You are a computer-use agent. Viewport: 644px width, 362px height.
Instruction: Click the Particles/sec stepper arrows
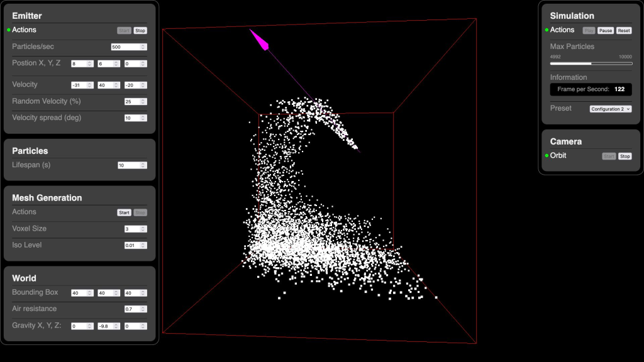(x=143, y=47)
